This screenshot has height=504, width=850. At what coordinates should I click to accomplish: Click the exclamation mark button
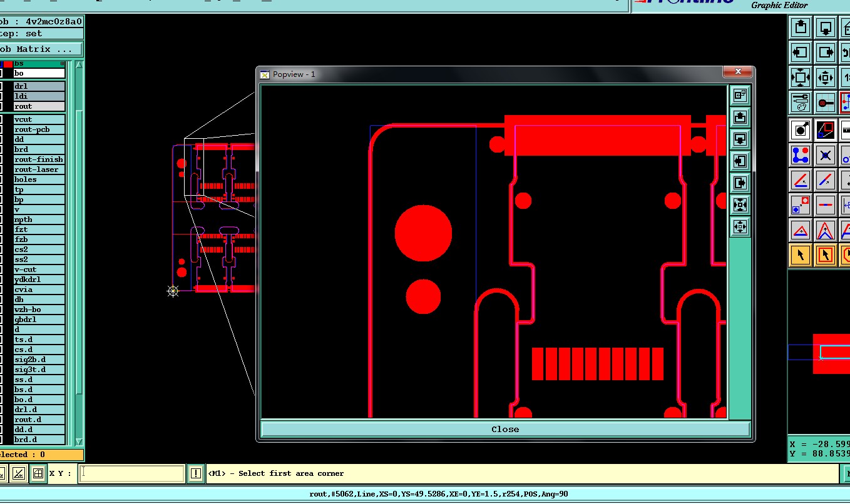tap(196, 473)
